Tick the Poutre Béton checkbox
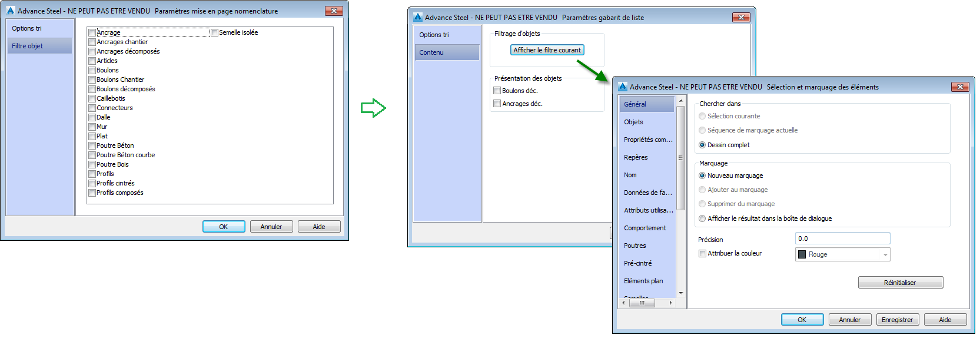Viewport: 980px width, 338px height. click(92, 146)
